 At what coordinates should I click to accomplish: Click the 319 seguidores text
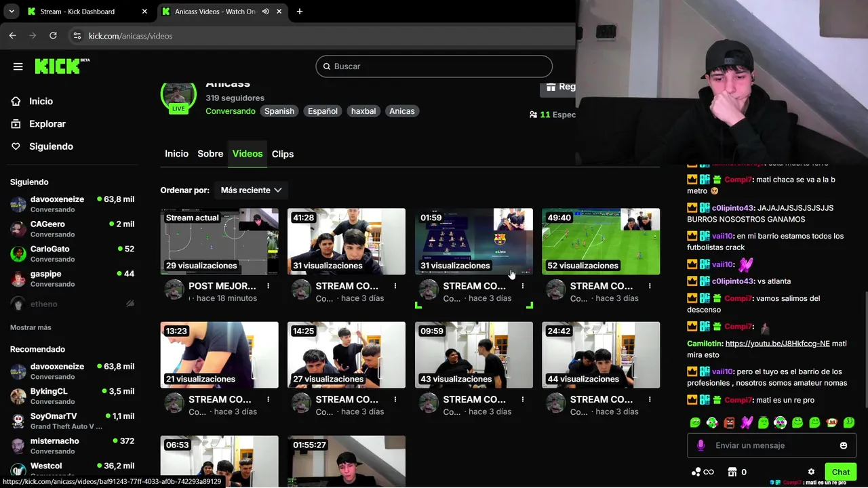pos(235,98)
